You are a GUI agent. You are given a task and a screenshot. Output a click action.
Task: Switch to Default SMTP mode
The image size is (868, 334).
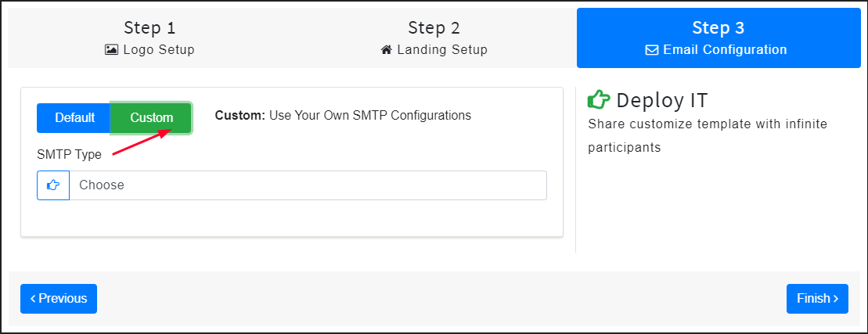[74, 118]
